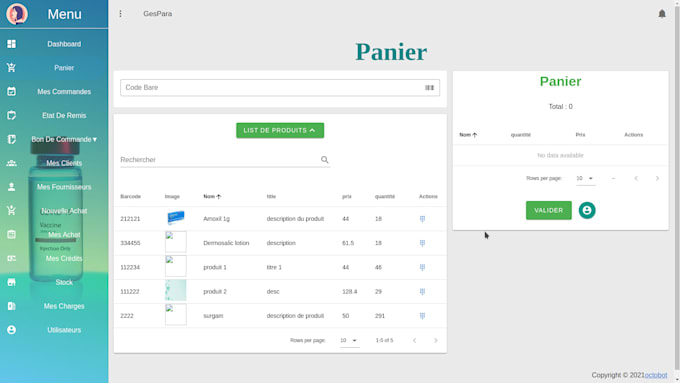Open Mes Clients menu item
Image resolution: width=680 pixels, height=383 pixels.
click(x=64, y=163)
